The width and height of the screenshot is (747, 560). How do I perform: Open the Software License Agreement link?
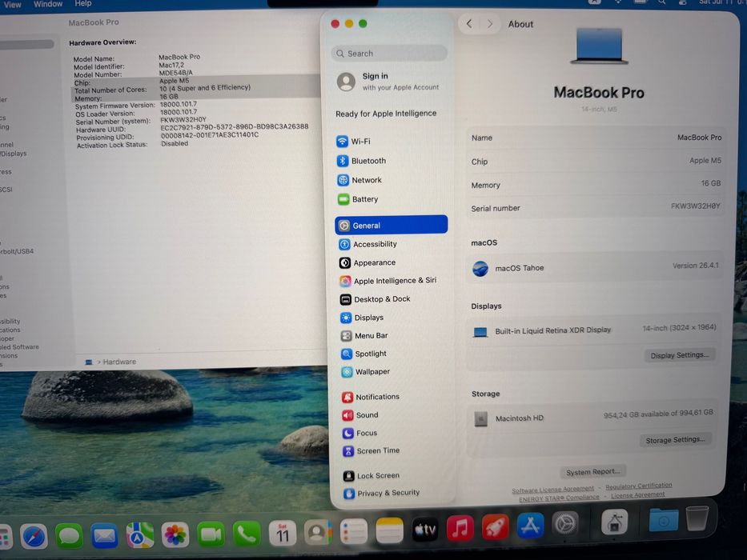point(553,489)
